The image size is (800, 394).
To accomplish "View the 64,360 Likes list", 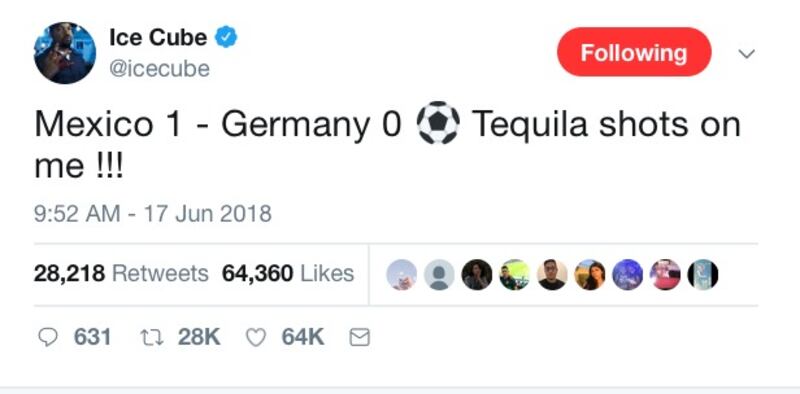I will [288, 274].
